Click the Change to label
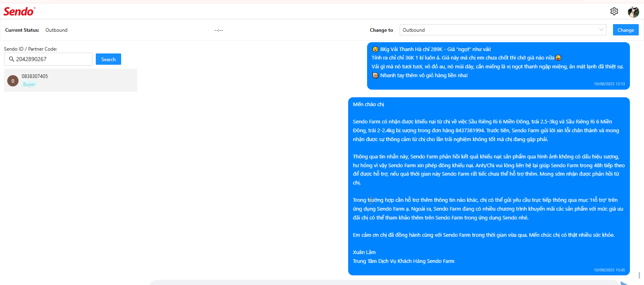644x285 pixels. coord(381,30)
